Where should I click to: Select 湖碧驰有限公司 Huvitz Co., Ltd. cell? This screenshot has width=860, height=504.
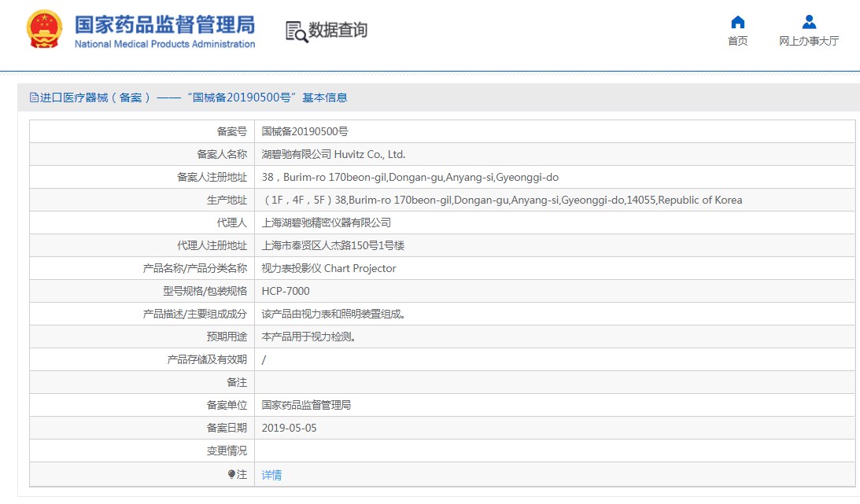pyautogui.click(x=334, y=154)
